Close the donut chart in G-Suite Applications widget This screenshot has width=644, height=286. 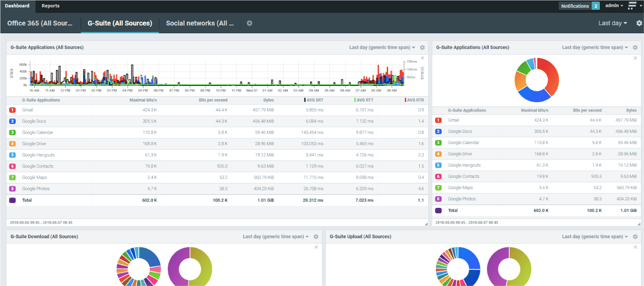point(635,58)
